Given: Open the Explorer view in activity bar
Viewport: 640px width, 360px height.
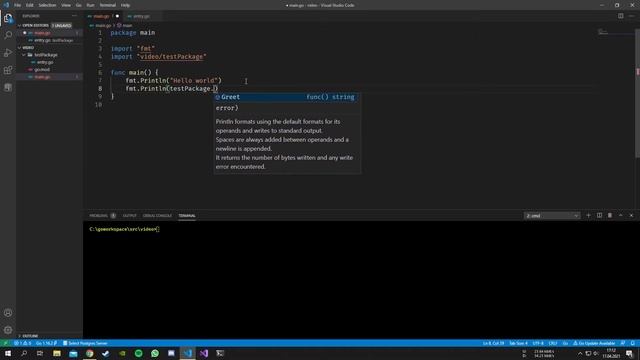Looking at the screenshot, I should coord(8,18).
